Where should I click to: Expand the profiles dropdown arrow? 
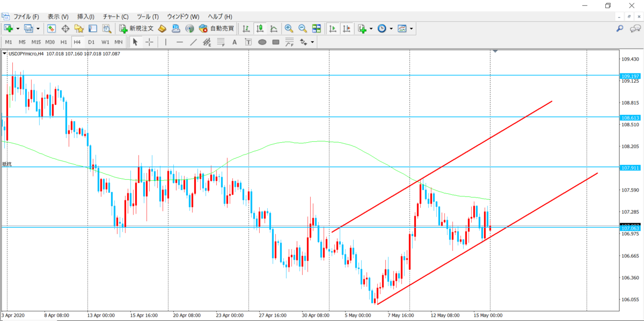[x=38, y=28]
